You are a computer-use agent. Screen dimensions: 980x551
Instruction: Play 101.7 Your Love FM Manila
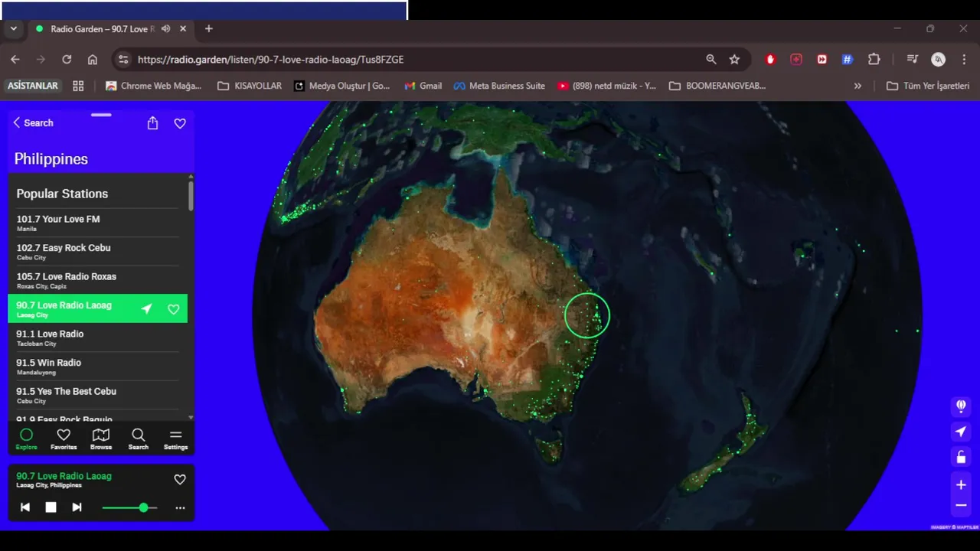pos(97,223)
